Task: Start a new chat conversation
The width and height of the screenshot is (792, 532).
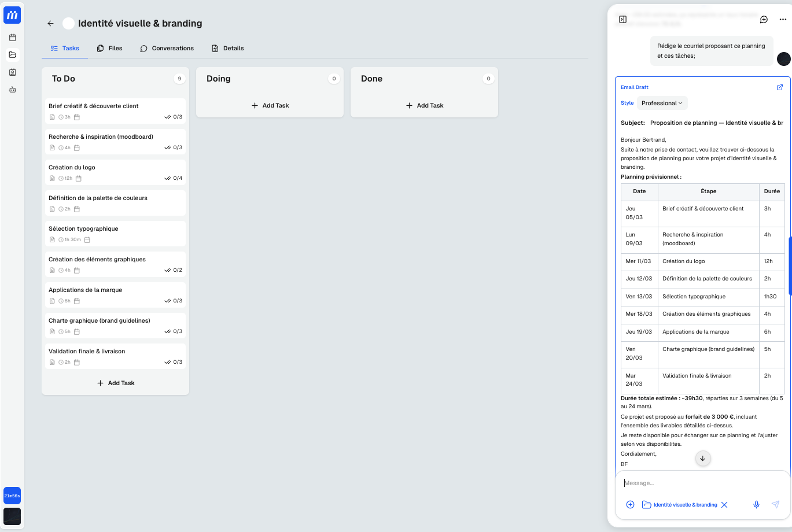Action: [764, 20]
